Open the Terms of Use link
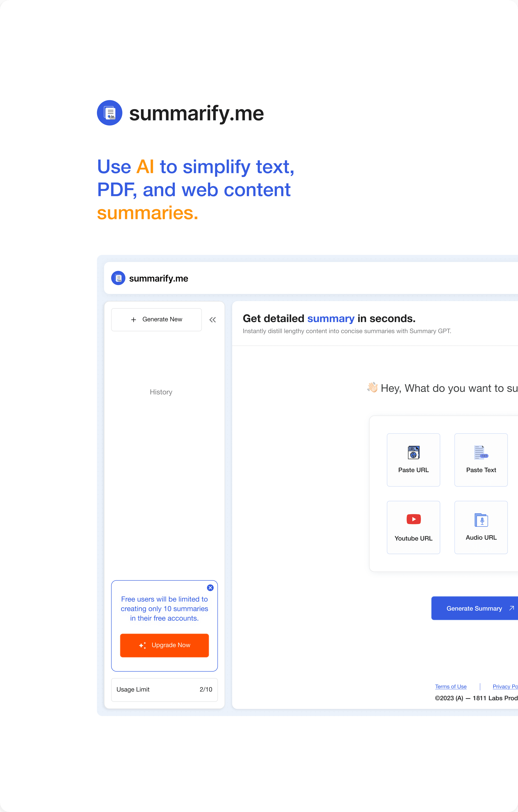Image resolution: width=518 pixels, height=812 pixels. [x=451, y=687]
